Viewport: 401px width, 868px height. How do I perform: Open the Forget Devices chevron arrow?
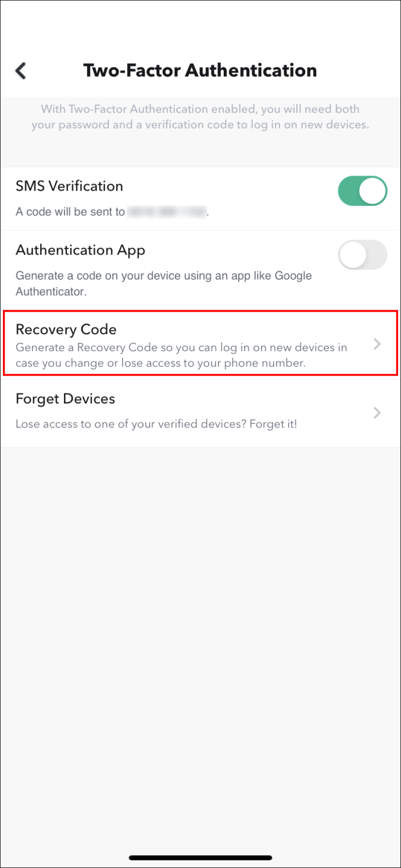point(377,413)
